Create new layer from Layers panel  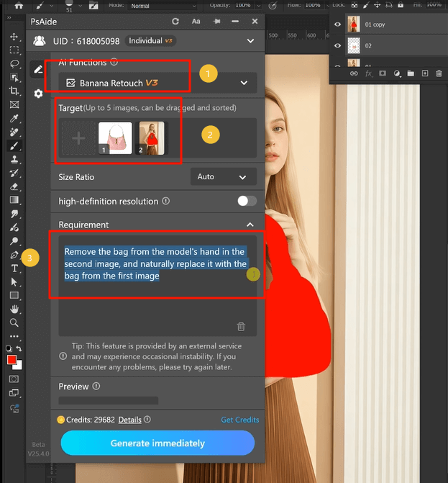[x=425, y=73]
